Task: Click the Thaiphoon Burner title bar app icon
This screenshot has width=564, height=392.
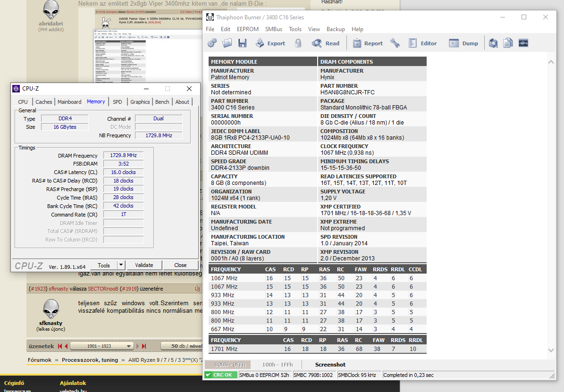Action: click(210, 17)
